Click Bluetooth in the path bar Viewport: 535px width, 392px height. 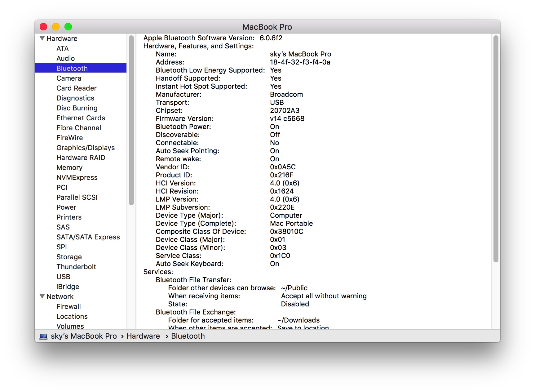[x=188, y=336]
